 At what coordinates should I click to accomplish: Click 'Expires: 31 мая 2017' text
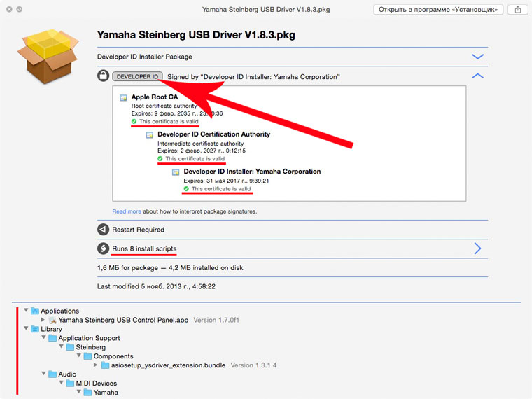click(x=226, y=181)
